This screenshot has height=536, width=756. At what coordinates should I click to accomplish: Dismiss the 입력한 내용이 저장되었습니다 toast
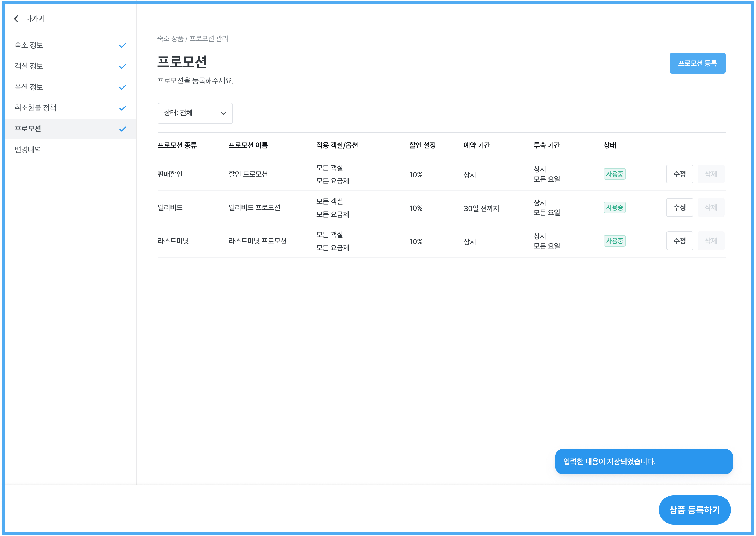(643, 461)
